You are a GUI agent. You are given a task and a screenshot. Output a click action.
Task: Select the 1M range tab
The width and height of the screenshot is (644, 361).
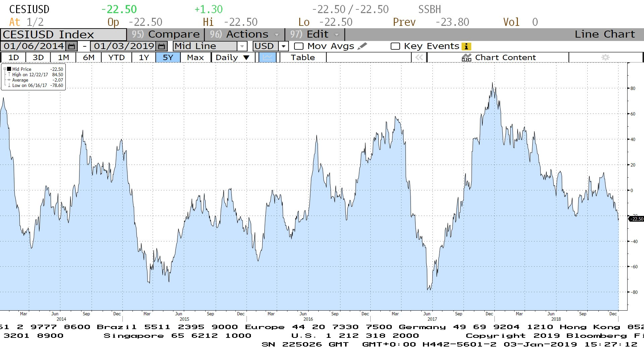(63, 57)
